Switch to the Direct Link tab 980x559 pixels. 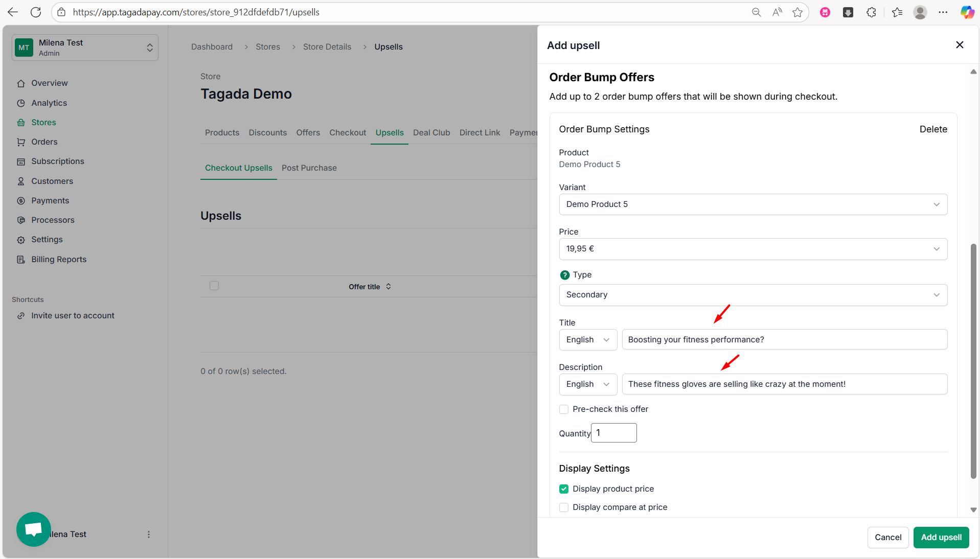tap(480, 133)
